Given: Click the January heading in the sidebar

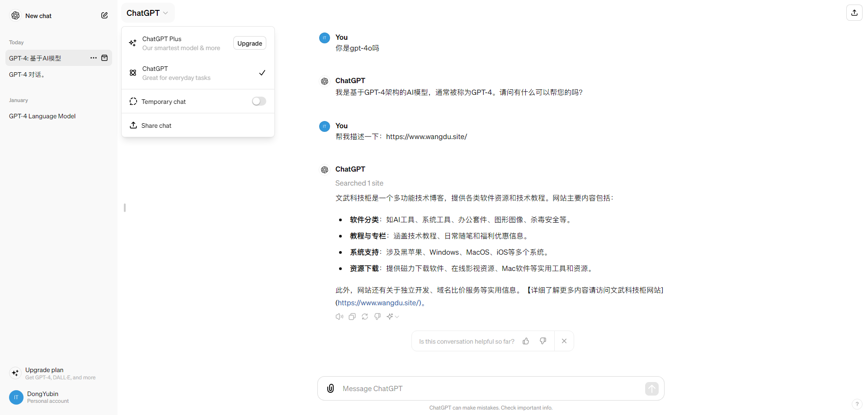Looking at the screenshot, I should tap(19, 100).
